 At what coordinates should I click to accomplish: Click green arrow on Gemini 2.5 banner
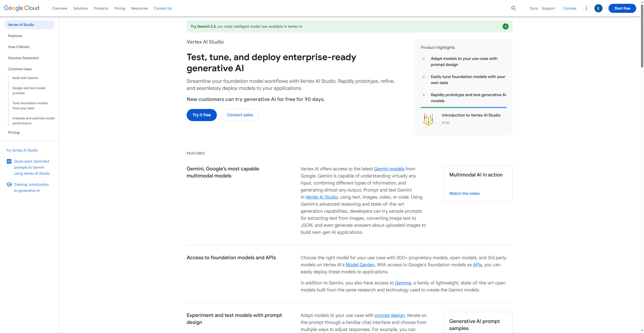[x=505, y=26]
